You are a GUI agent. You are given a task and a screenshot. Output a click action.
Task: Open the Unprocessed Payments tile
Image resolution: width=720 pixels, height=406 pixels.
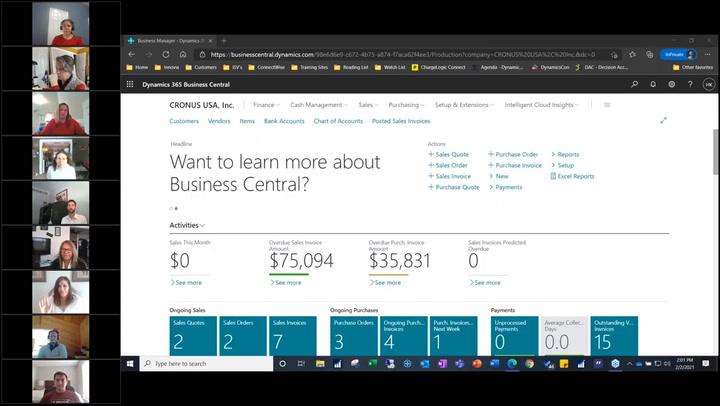tap(515, 336)
